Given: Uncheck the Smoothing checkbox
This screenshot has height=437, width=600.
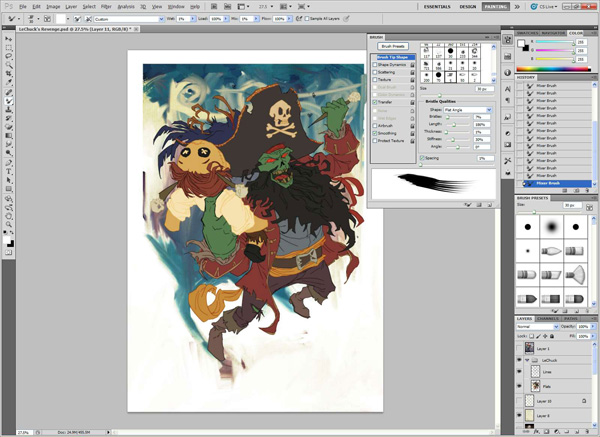Looking at the screenshot, I should tap(375, 133).
